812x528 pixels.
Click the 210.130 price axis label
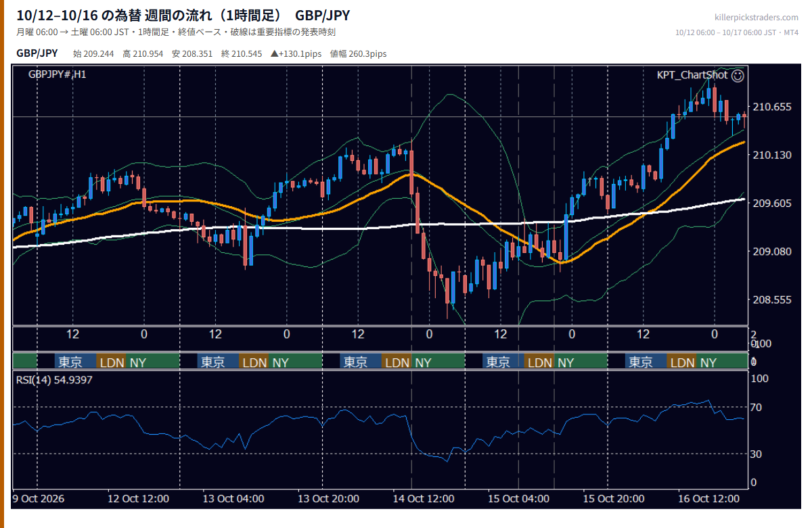click(x=772, y=155)
